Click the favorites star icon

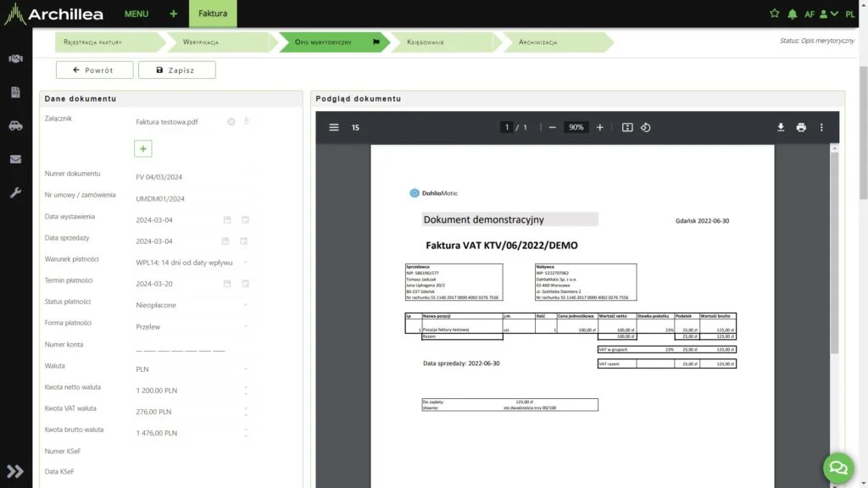[x=774, y=14]
